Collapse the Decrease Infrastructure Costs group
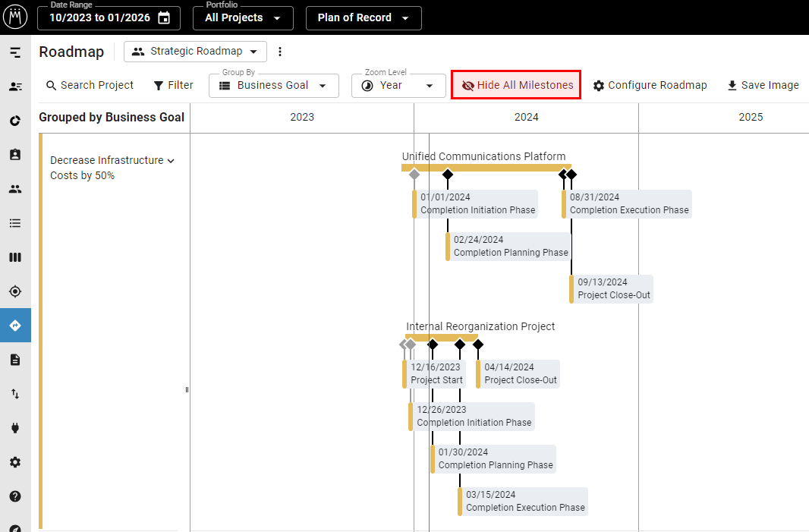The width and height of the screenshot is (809, 532). click(172, 160)
